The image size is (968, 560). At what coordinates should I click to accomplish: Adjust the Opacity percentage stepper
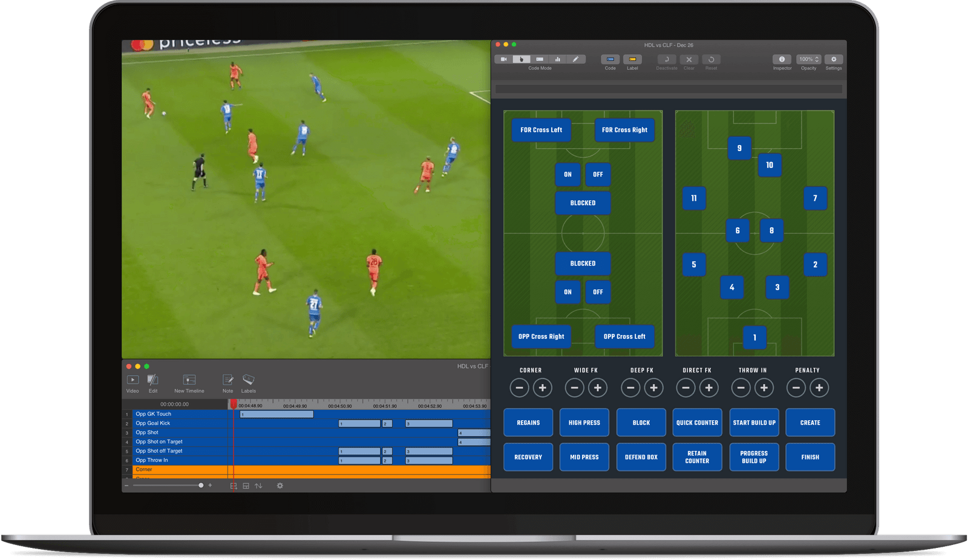[x=808, y=59]
